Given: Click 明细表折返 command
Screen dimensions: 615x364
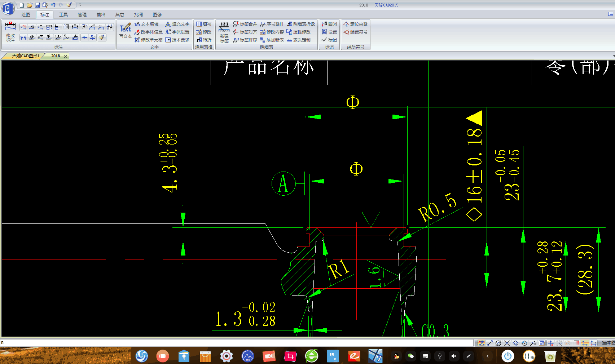Looking at the screenshot, I should [301, 24].
